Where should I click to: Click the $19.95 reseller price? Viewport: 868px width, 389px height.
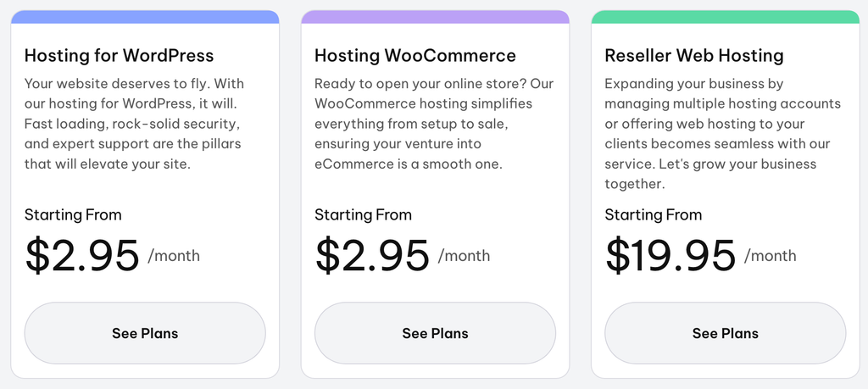(x=670, y=256)
